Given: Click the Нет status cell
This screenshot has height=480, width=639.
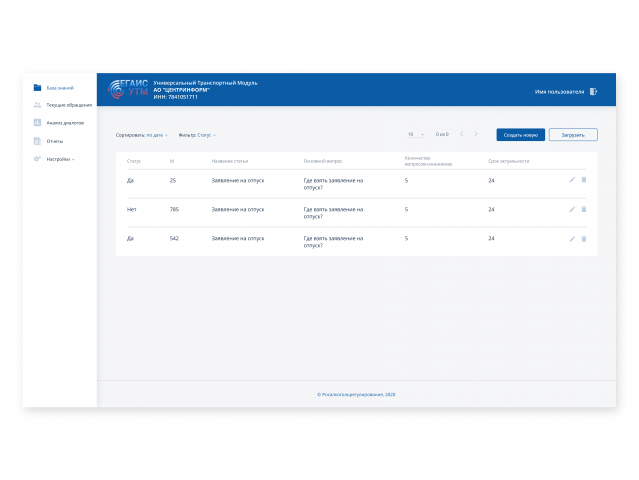Looking at the screenshot, I should [131, 209].
